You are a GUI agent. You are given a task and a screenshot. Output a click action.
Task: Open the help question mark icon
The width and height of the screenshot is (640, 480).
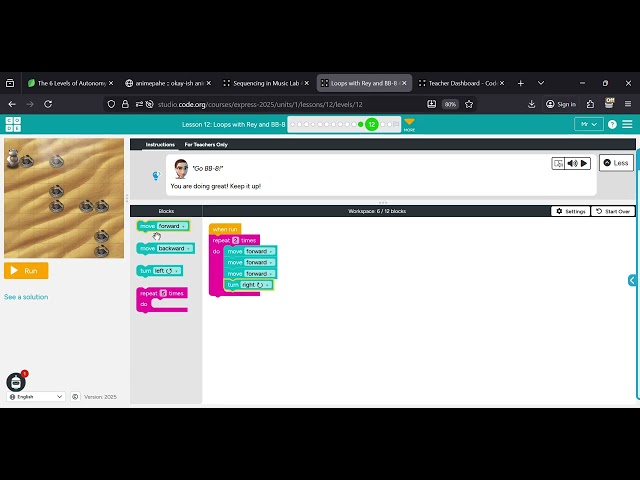tap(612, 124)
